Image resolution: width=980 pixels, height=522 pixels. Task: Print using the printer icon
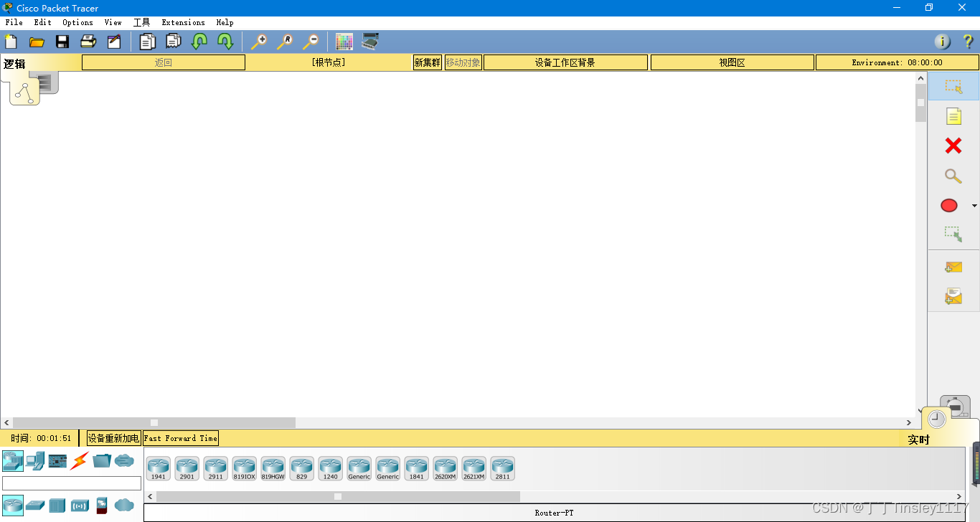(x=88, y=42)
